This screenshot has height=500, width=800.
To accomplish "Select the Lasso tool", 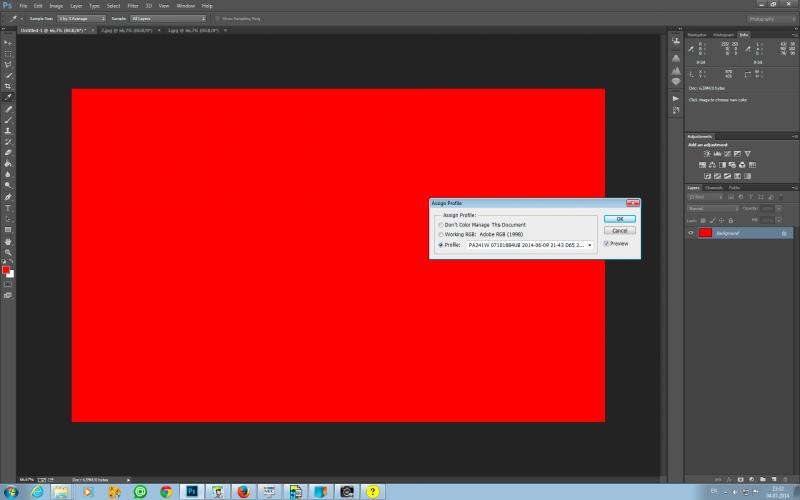I will pyautogui.click(x=8, y=65).
